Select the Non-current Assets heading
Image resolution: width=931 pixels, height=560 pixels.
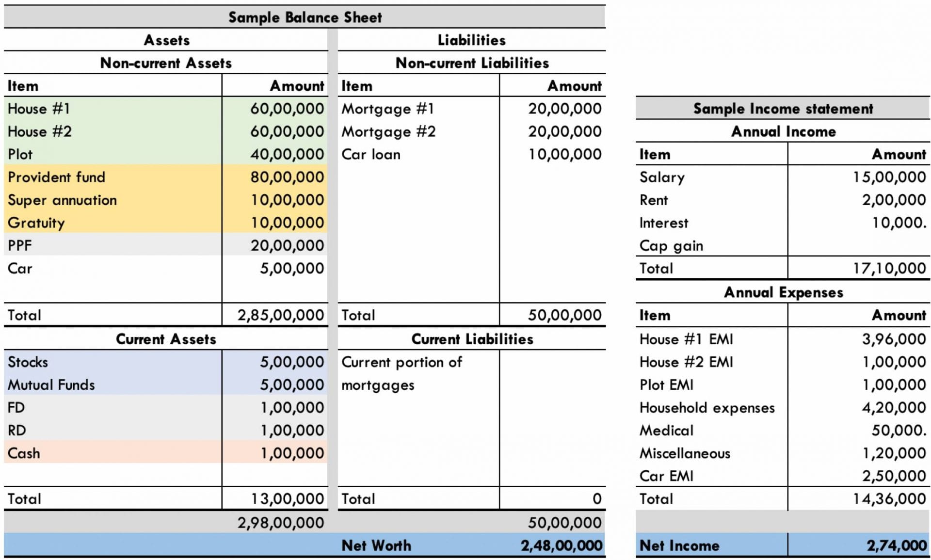165,63
